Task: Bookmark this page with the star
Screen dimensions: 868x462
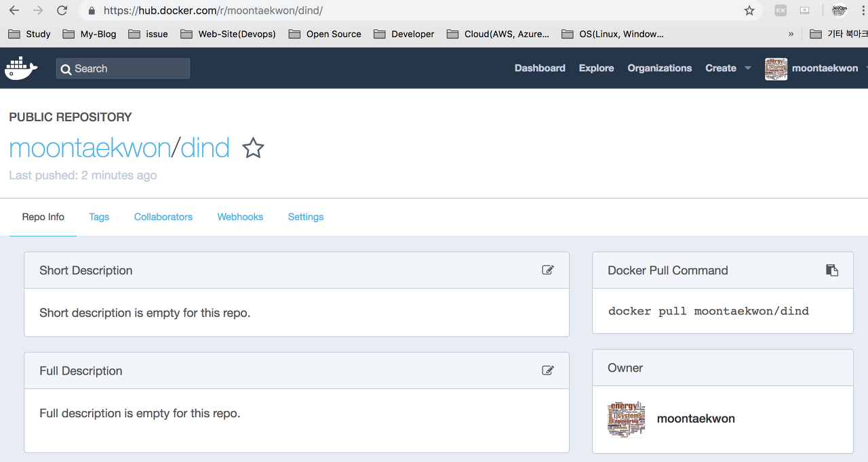Action: [749, 10]
